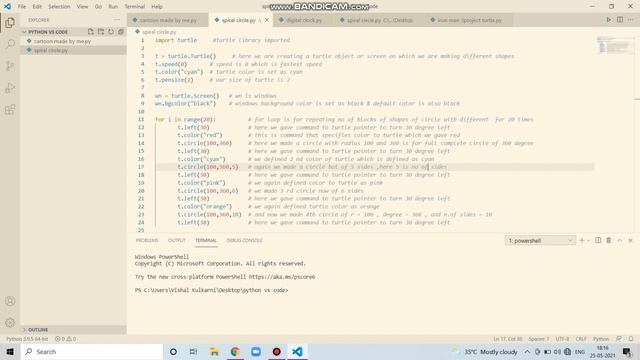
Task: Open the Windows action center notification icon
Action: (x=627, y=351)
